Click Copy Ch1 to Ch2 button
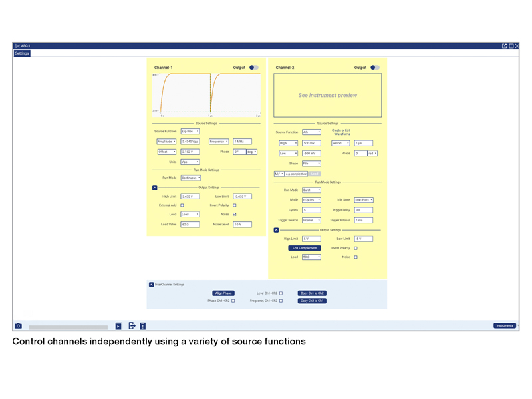Image resolution: width=532 pixels, height=399 pixels. pyautogui.click(x=312, y=293)
